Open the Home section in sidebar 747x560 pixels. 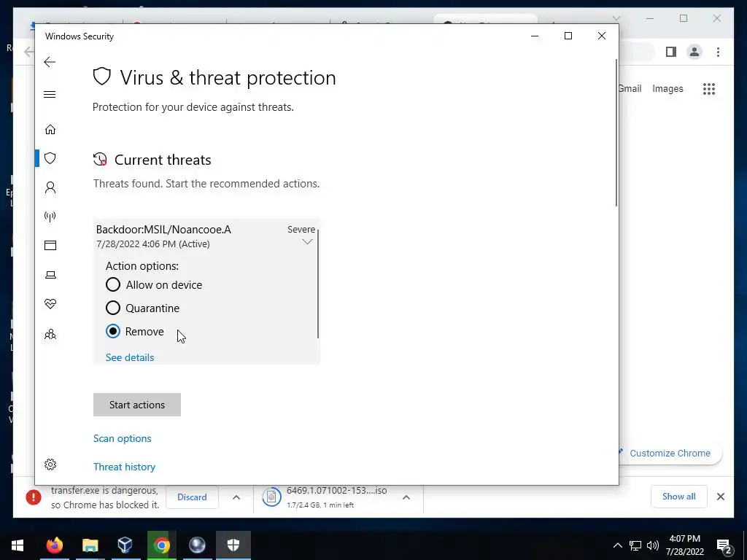click(50, 130)
